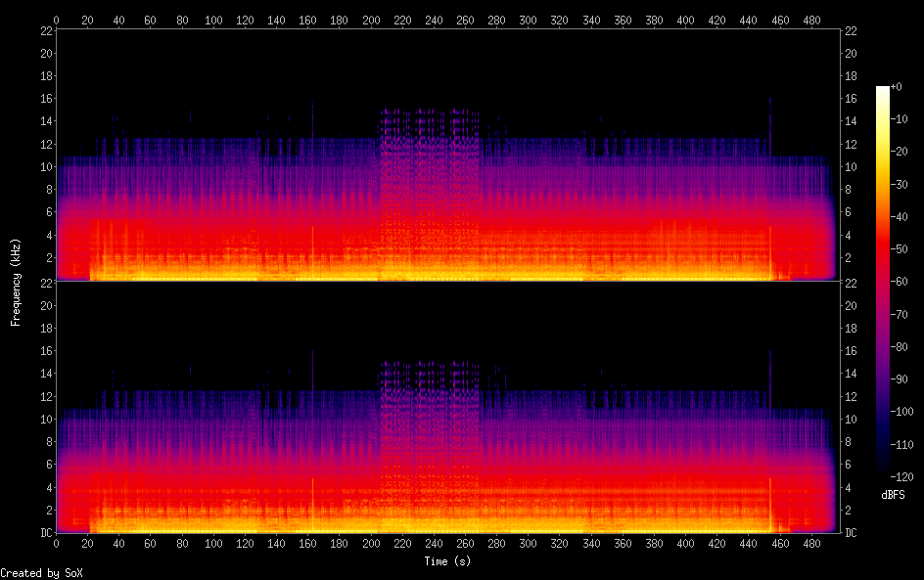Click "160" on the top time axis

coord(307,21)
